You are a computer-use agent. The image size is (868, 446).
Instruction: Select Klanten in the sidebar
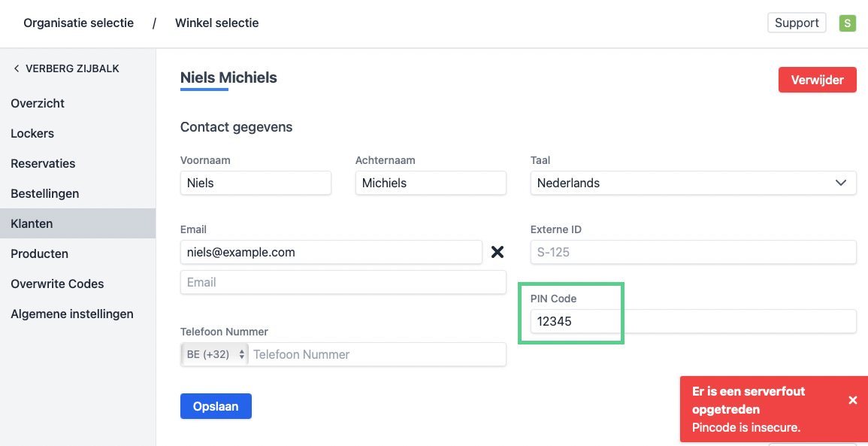tap(32, 223)
